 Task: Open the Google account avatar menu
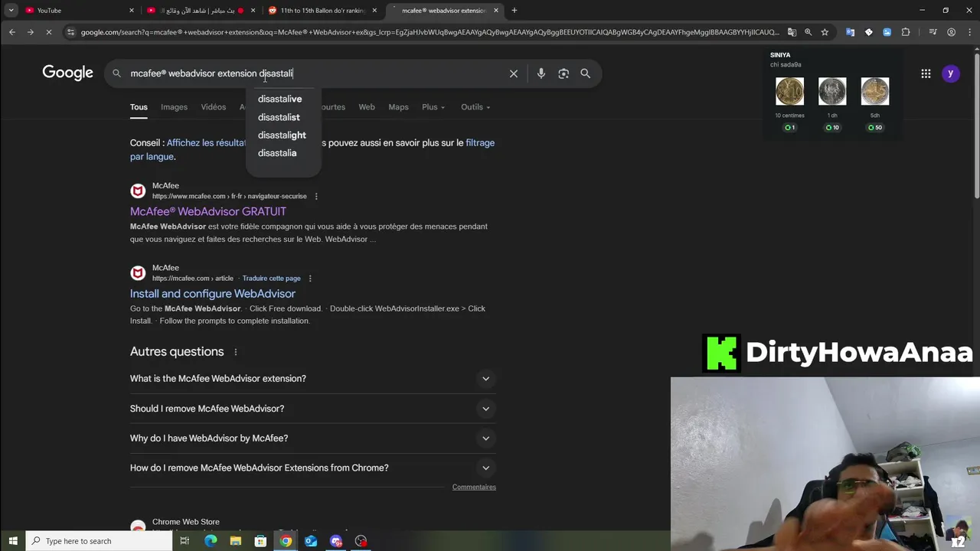[950, 73]
